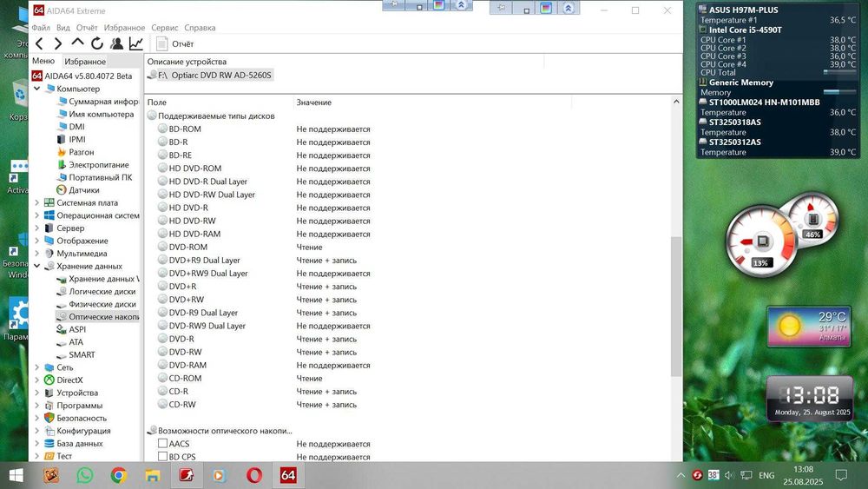Screen dimensions: 868x489
Task: Click the Отчёт report button in toolbar
Action: tap(175, 43)
